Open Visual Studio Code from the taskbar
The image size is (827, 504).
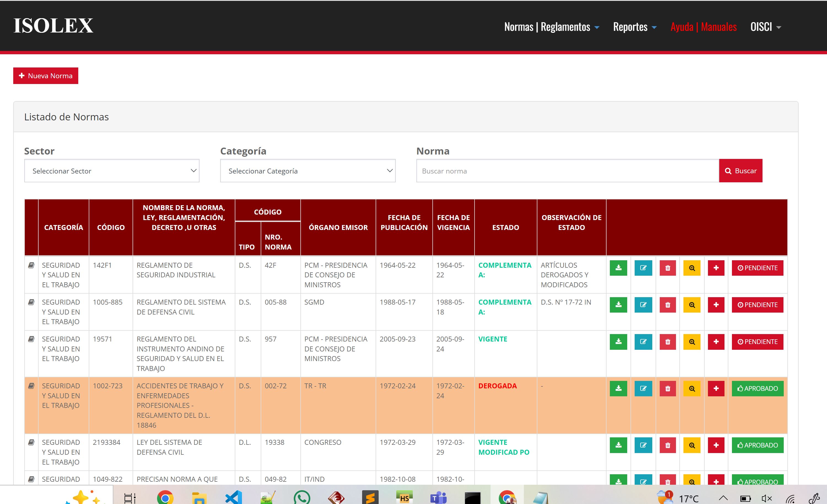point(234,497)
